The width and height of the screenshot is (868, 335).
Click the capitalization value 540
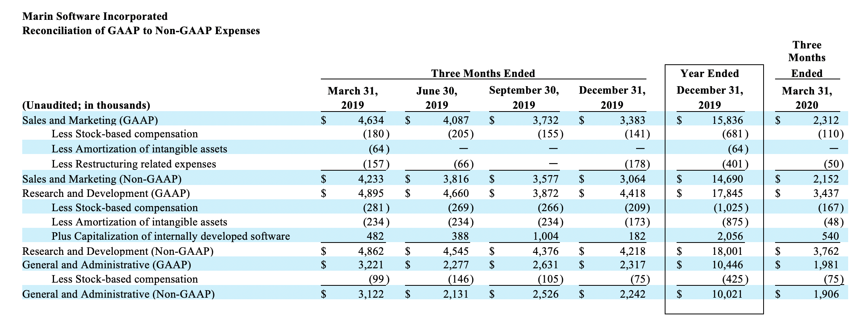[830, 236]
